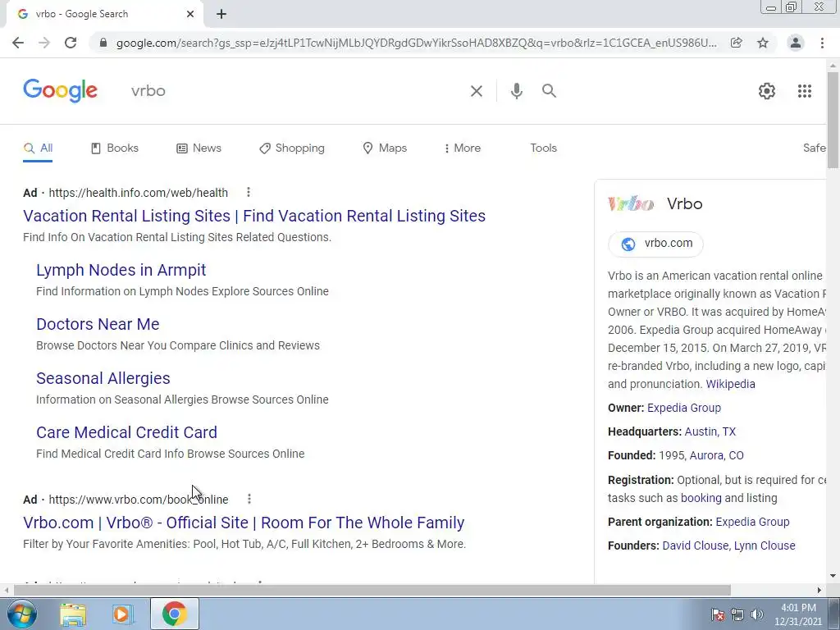The width and height of the screenshot is (840, 630).
Task: Click the address bar URL
Action: point(416,43)
